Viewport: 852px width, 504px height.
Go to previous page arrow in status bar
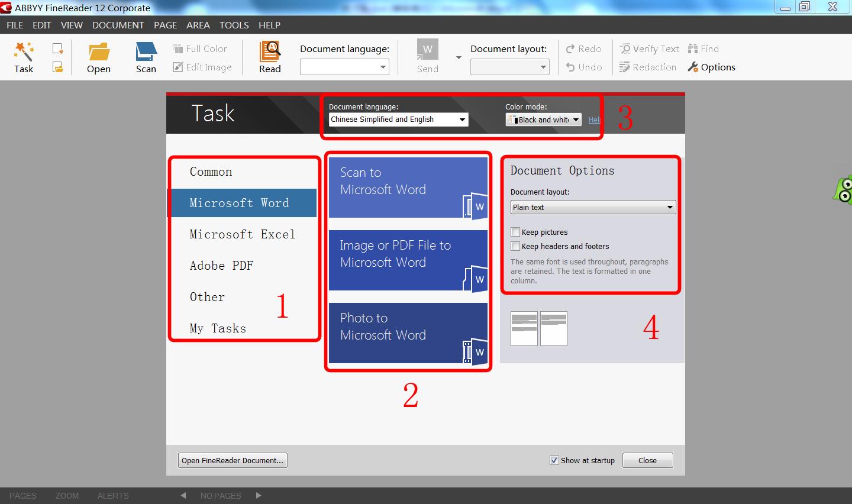pos(183,496)
